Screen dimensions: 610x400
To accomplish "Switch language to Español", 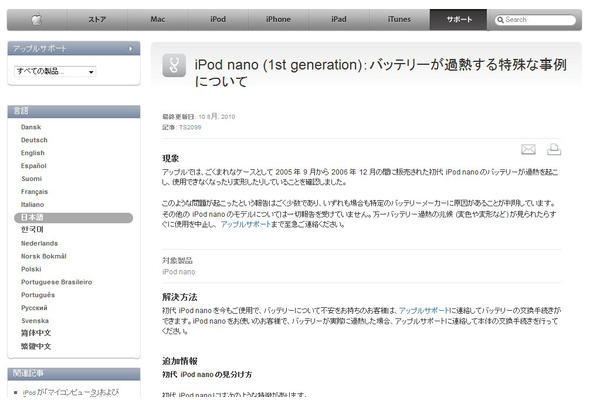I will (33, 166).
